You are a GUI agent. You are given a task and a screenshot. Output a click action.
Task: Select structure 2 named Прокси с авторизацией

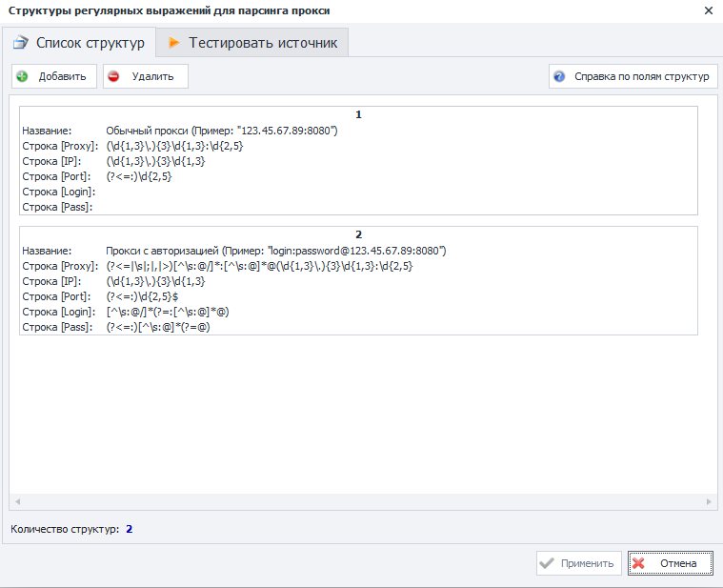pos(275,251)
